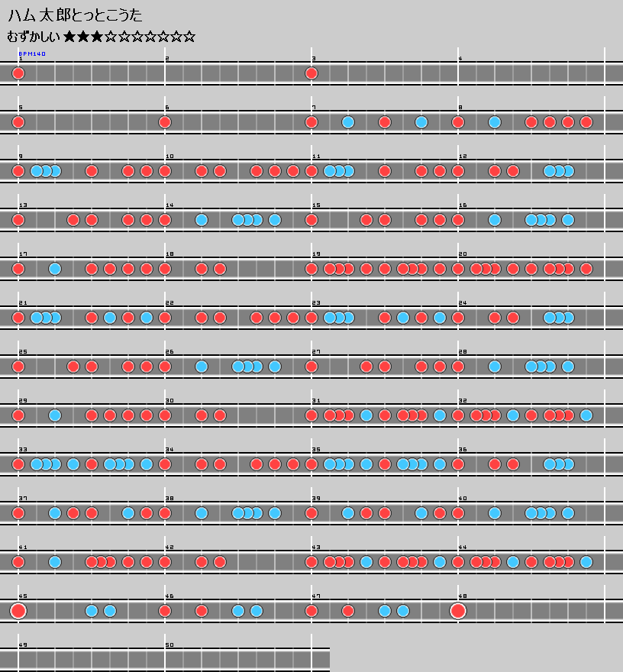
Task: Click the last blue note in measure 44
Action: [586, 562]
